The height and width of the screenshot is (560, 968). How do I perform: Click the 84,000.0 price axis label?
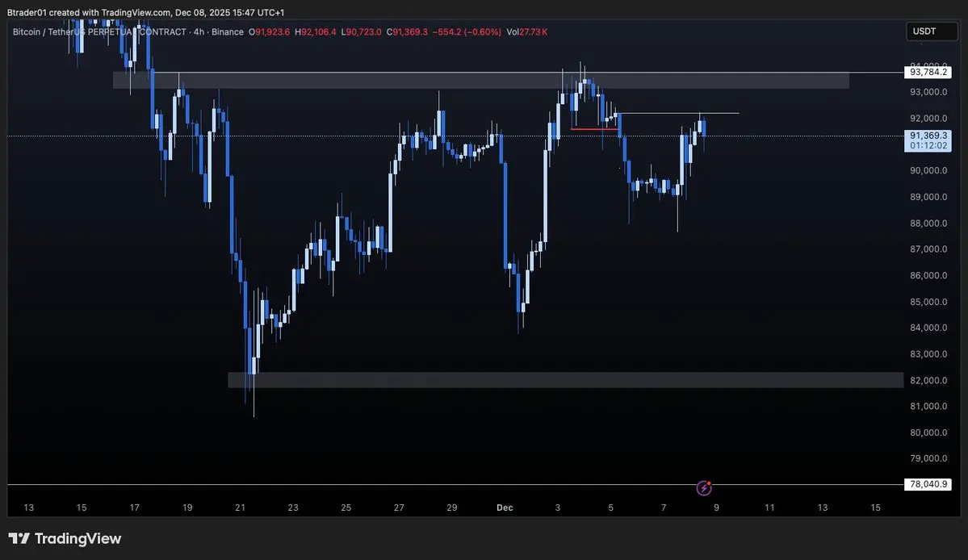(928, 328)
